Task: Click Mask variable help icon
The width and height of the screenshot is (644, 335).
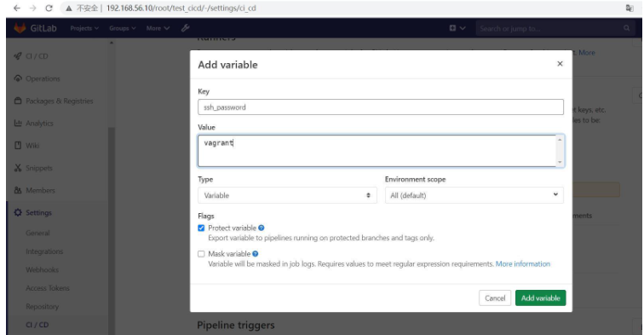Action: coord(255,254)
